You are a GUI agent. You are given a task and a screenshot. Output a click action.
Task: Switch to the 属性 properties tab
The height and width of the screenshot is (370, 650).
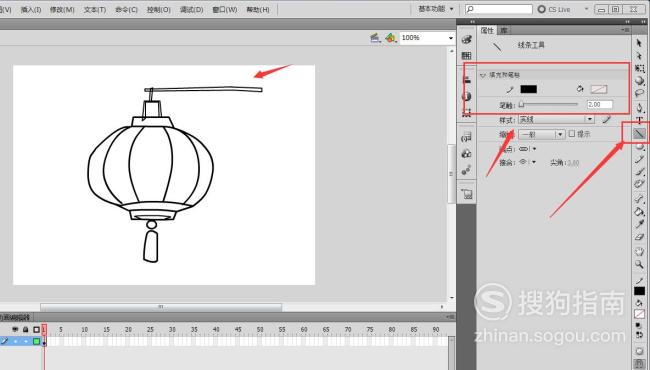(x=487, y=30)
